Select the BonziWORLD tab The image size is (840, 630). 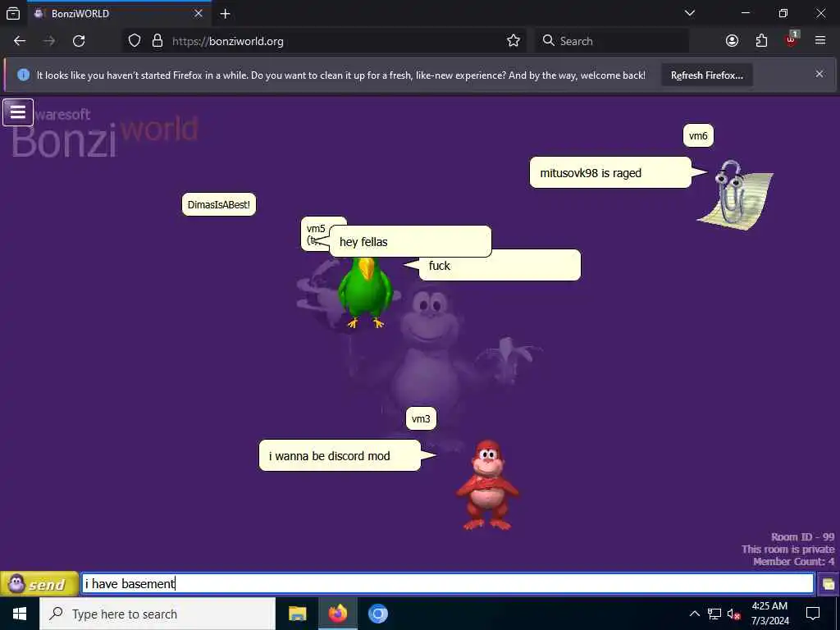[119, 13]
